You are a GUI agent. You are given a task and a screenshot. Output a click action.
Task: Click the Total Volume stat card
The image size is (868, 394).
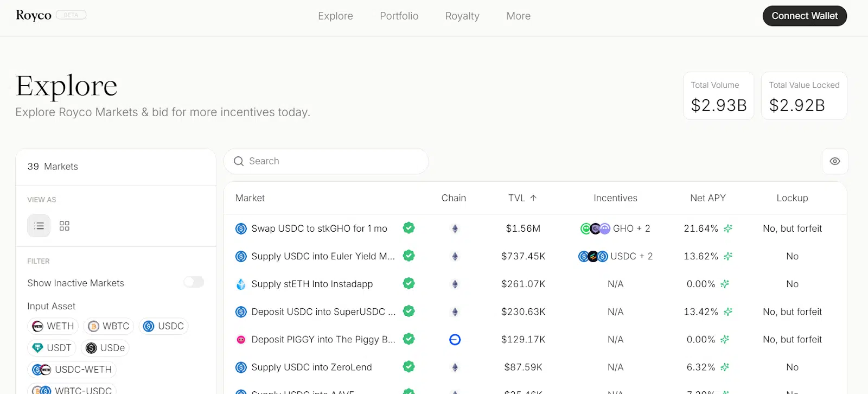(718, 96)
